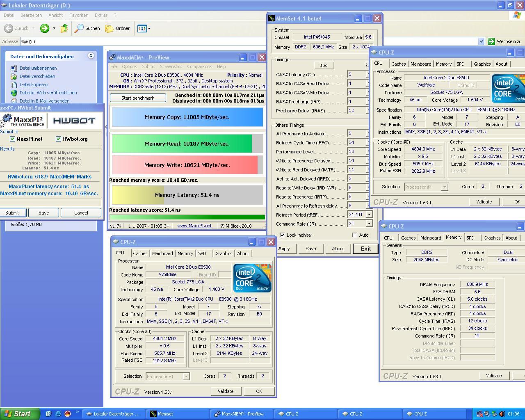
Task: Open the Bearbeiten menu in Explorer
Action: point(31,15)
